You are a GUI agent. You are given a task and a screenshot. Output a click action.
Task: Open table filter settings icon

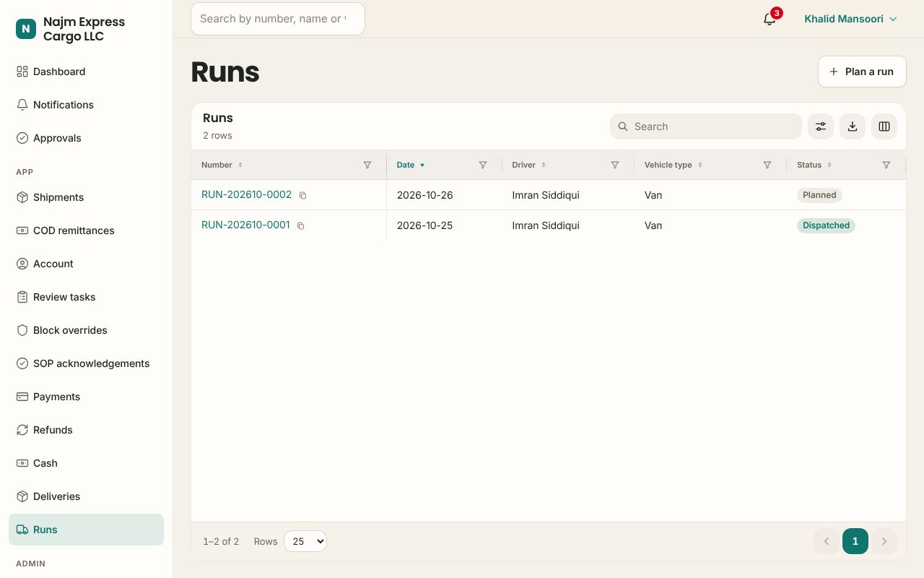pos(821,126)
